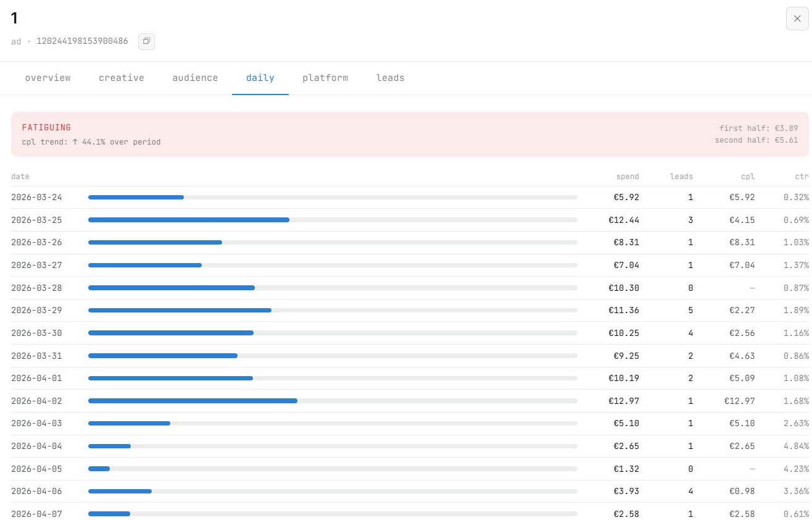
Task: Open the creative tab
Action: (x=122, y=78)
